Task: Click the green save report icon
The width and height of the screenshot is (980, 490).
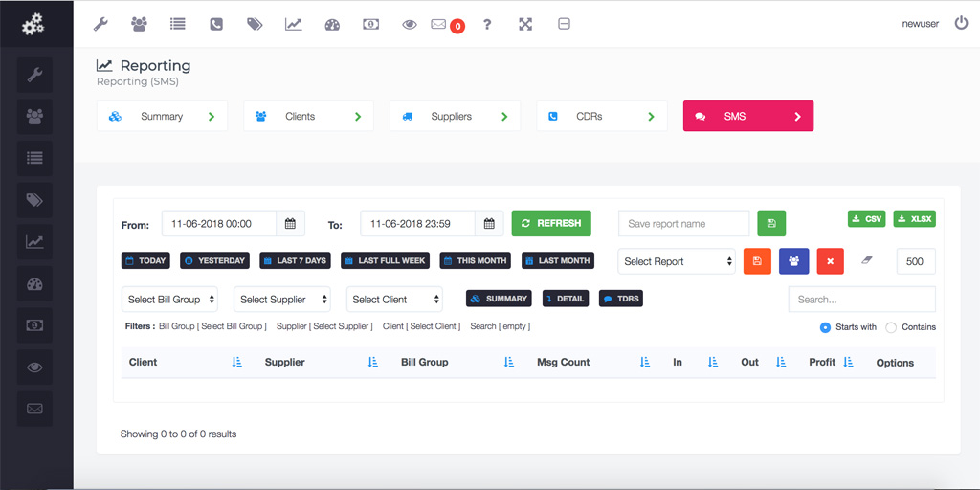Action: (x=771, y=223)
